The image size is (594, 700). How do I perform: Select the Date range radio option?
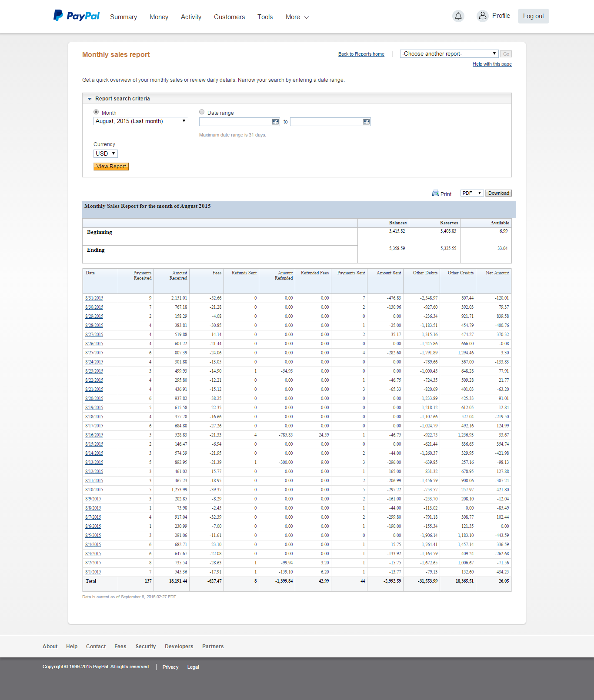[202, 112]
